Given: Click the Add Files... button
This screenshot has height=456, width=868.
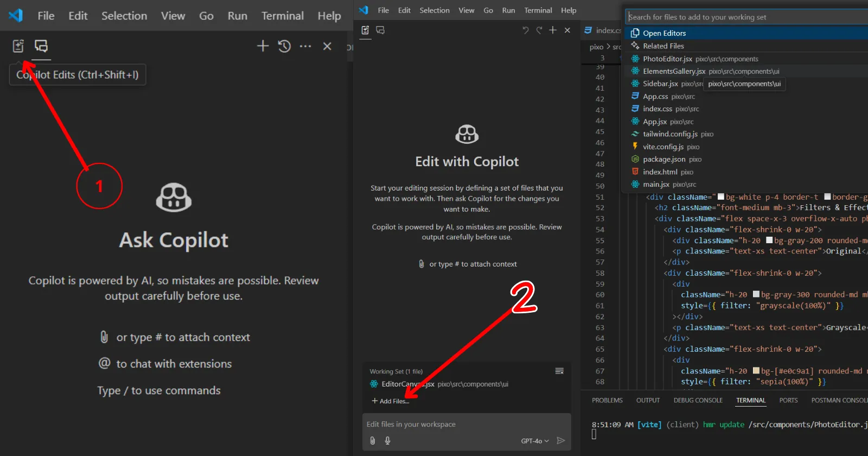Looking at the screenshot, I should tap(391, 401).
